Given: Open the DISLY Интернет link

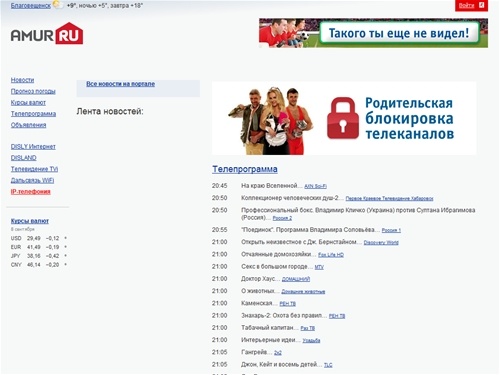Looking at the screenshot, I should [x=33, y=147].
